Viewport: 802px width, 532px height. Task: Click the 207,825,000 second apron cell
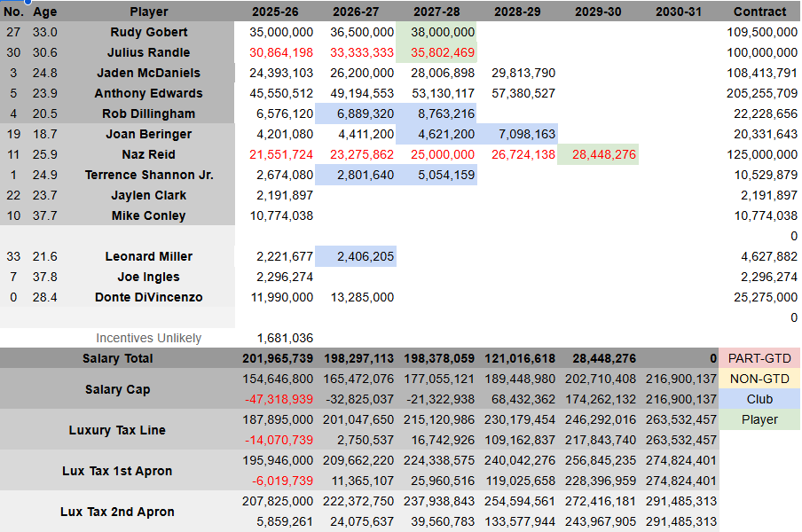coord(275,501)
